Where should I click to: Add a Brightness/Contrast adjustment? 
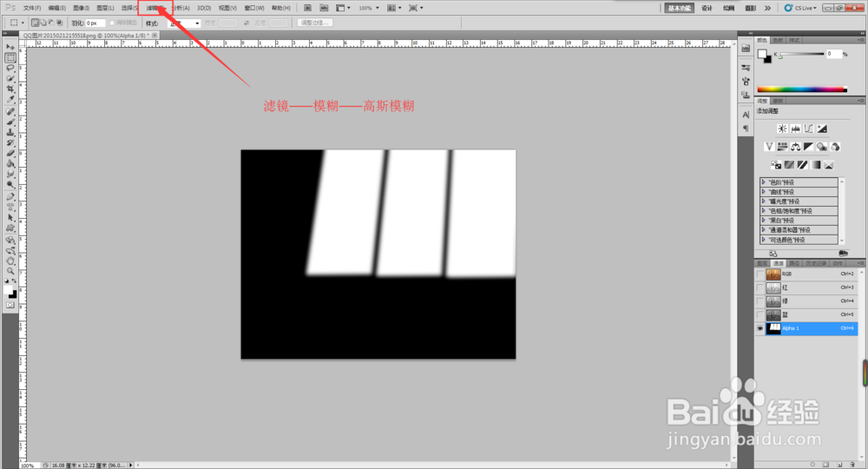782,129
